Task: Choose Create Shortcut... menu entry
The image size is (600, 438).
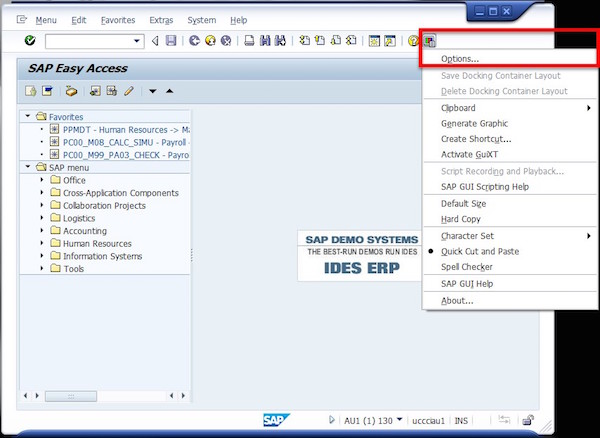Action: [476, 139]
